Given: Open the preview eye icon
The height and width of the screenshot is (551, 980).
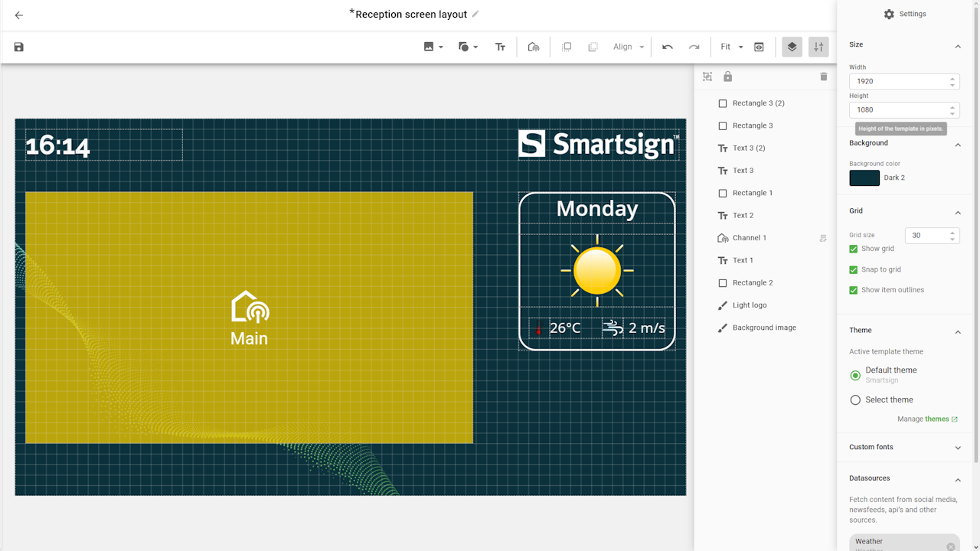Looking at the screenshot, I should (759, 47).
